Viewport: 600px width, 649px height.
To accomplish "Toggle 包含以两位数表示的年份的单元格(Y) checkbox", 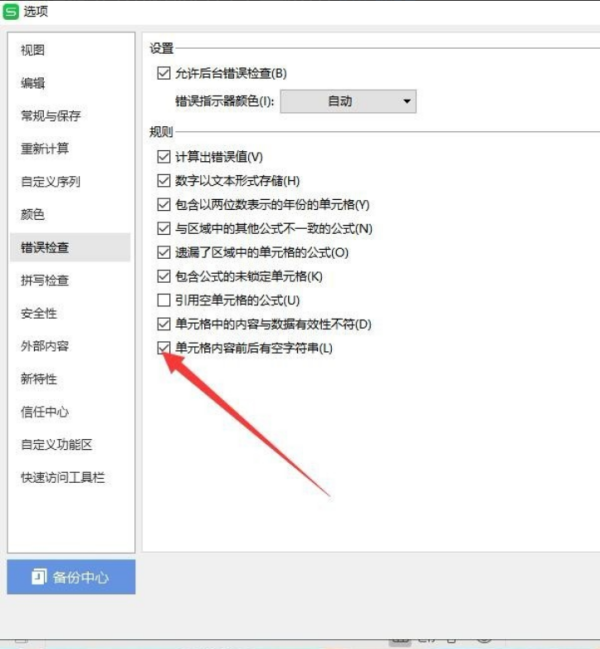I will pyautogui.click(x=164, y=204).
